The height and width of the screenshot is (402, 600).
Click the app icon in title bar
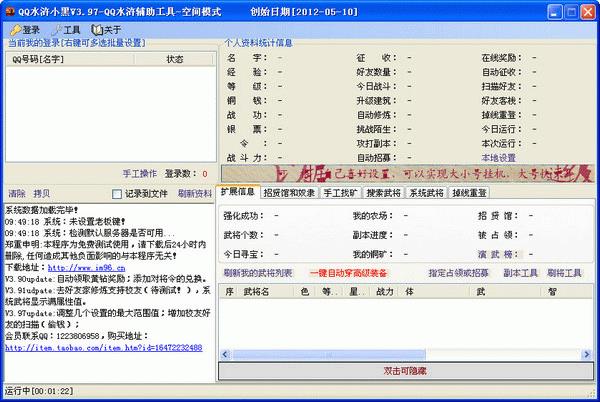pos(10,10)
